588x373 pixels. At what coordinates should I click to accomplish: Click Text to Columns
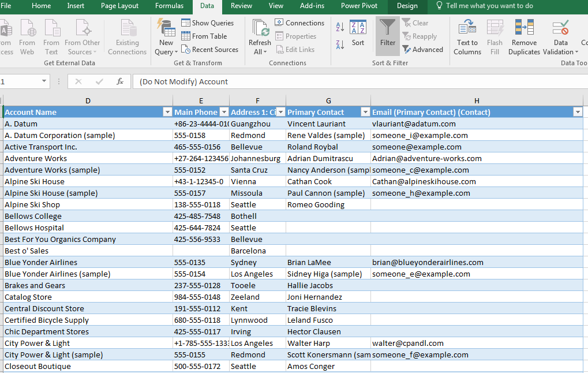[467, 38]
